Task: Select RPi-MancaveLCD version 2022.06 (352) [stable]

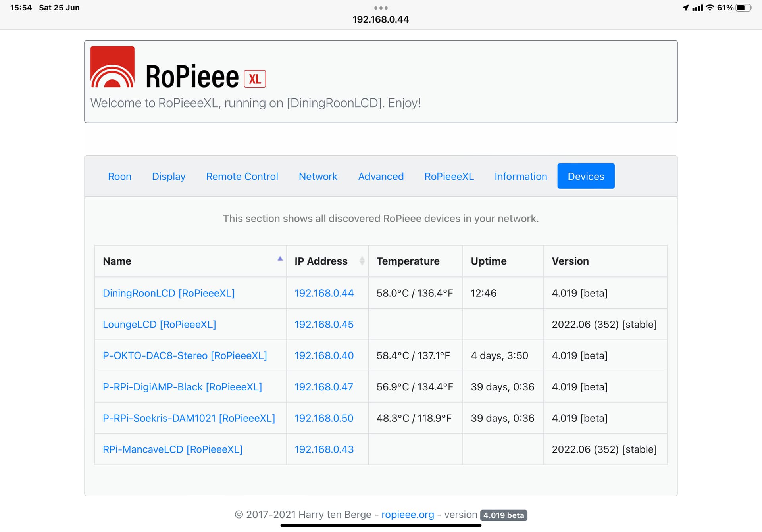Action: click(x=605, y=449)
